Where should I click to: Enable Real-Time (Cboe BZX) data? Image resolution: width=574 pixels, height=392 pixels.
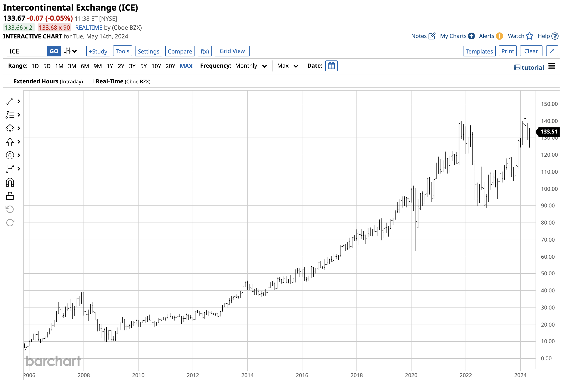(x=91, y=81)
